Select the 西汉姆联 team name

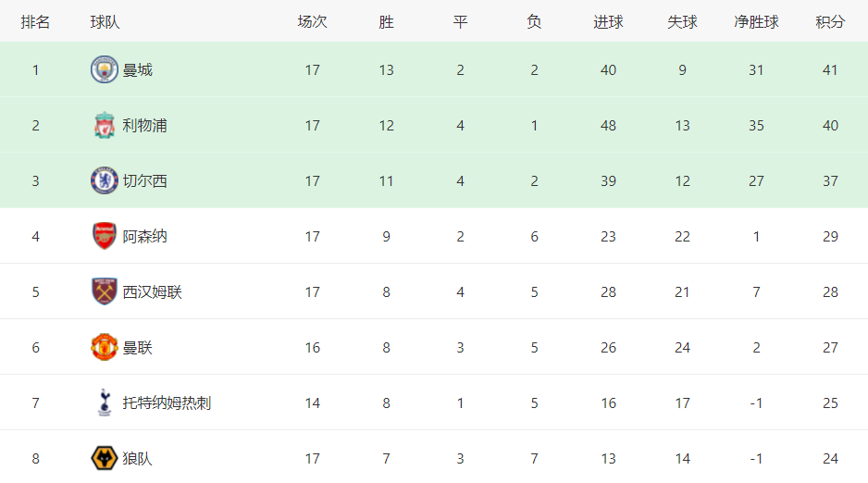tap(153, 292)
